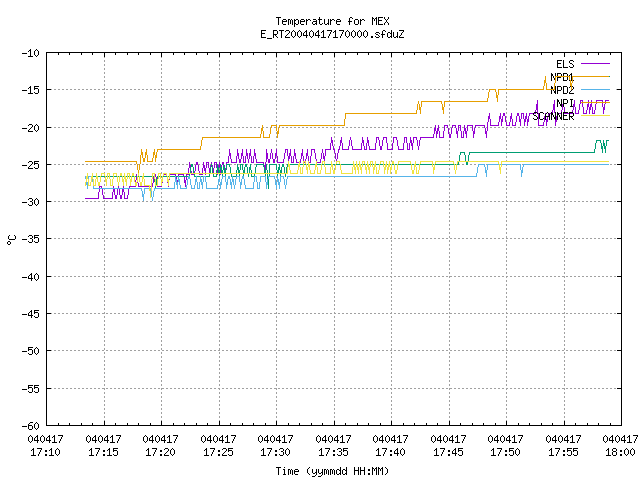Click the -50 y-axis tick label
Image resolution: width=640 pixels, height=480 pixels.
pyautogui.click(x=31, y=351)
